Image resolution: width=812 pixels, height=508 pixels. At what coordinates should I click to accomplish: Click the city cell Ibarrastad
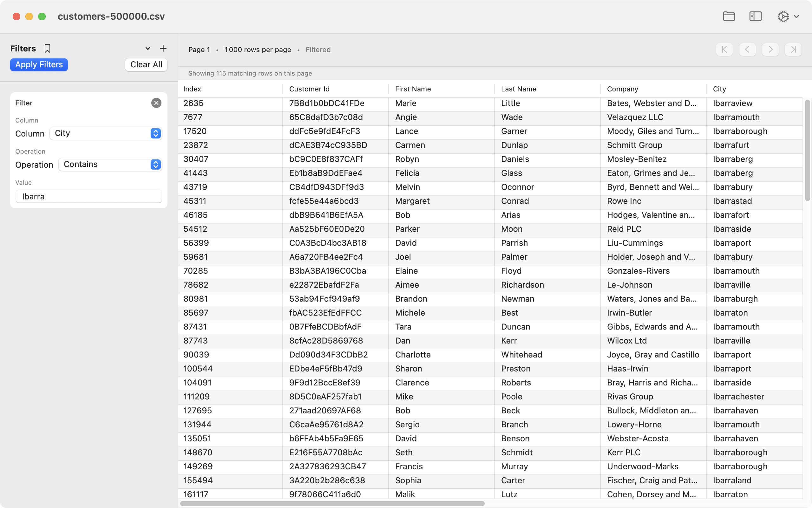click(x=732, y=201)
